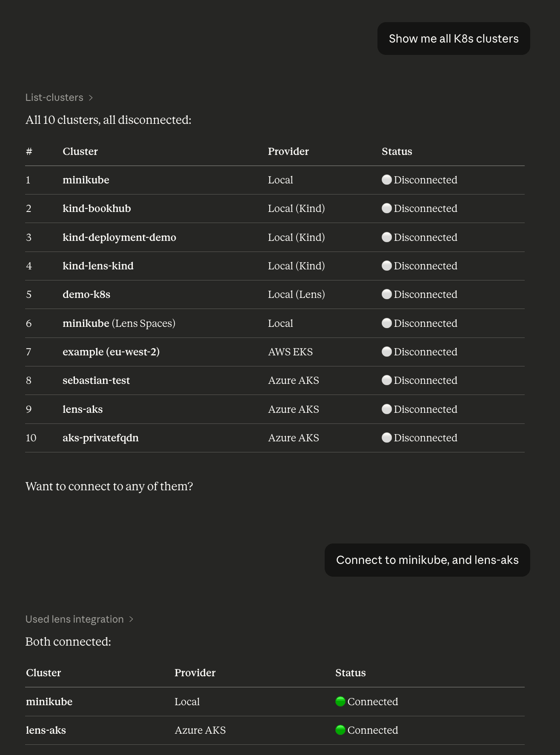Click the green connection progress dot for minikube
560x755 pixels.
pos(340,701)
